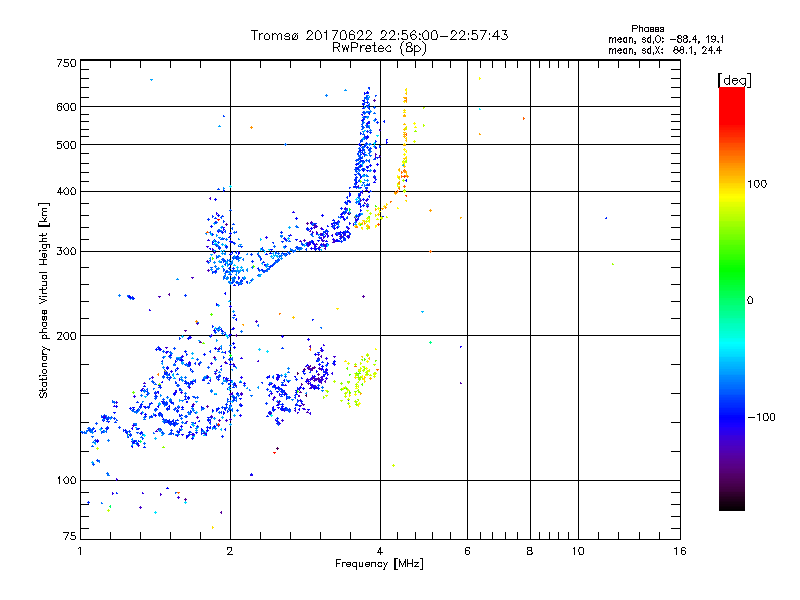Click the '500' y-axis tick label
800x600 pixels.
pos(67,145)
